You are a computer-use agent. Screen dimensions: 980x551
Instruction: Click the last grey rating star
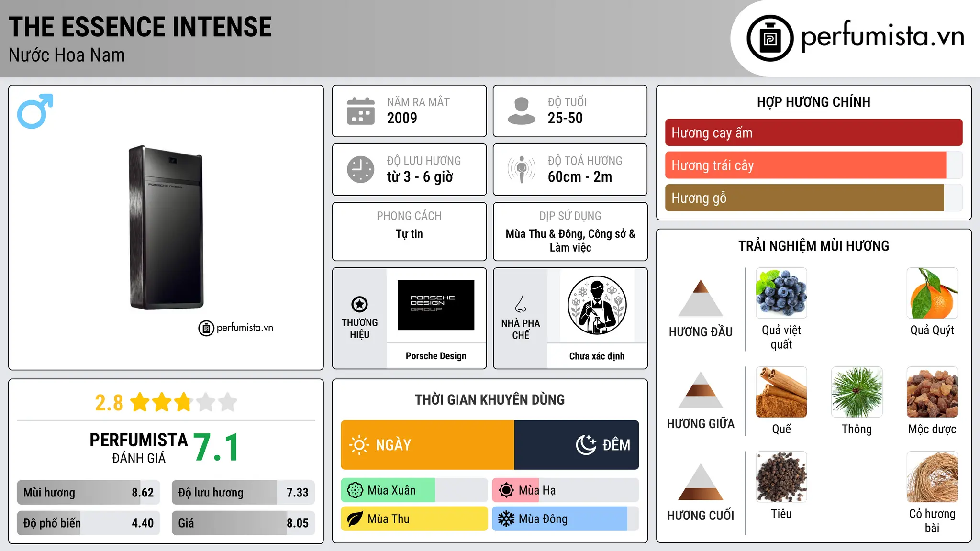tap(227, 402)
